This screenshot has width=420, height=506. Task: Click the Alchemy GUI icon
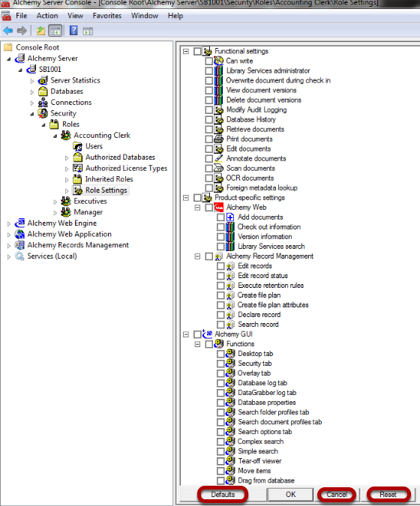coord(207,334)
